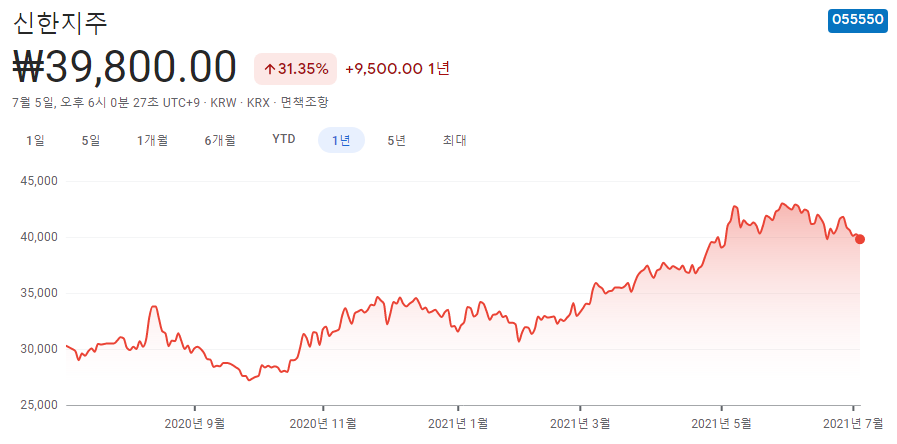The height and width of the screenshot is (444, 897).
Task: Click the 055550 ticker badge
Action: point(858,20)
